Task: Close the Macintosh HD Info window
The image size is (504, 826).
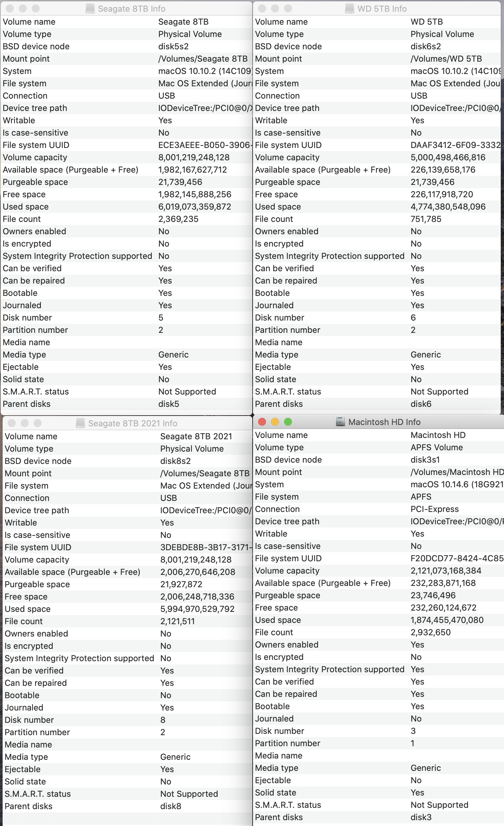Action: pyautogui.click(x=262, y=422)
